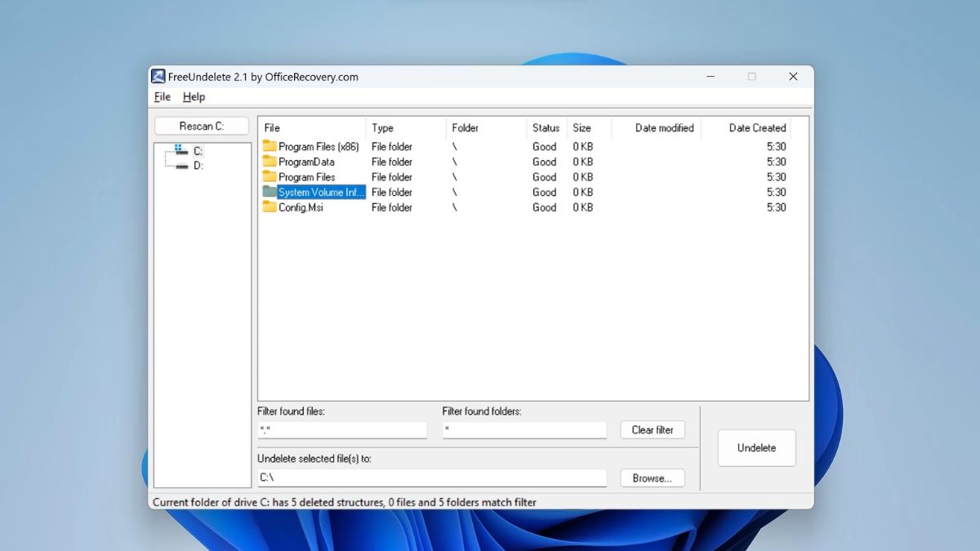
Task: Select the Config.Msi file name
Action: click(301, 207)
